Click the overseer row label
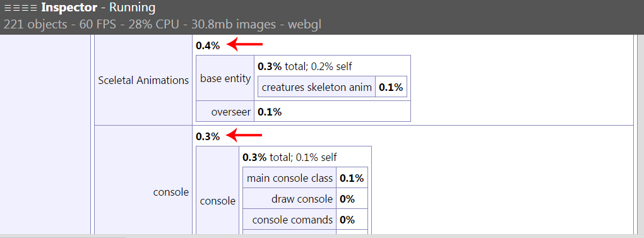 tap(231, 112)
